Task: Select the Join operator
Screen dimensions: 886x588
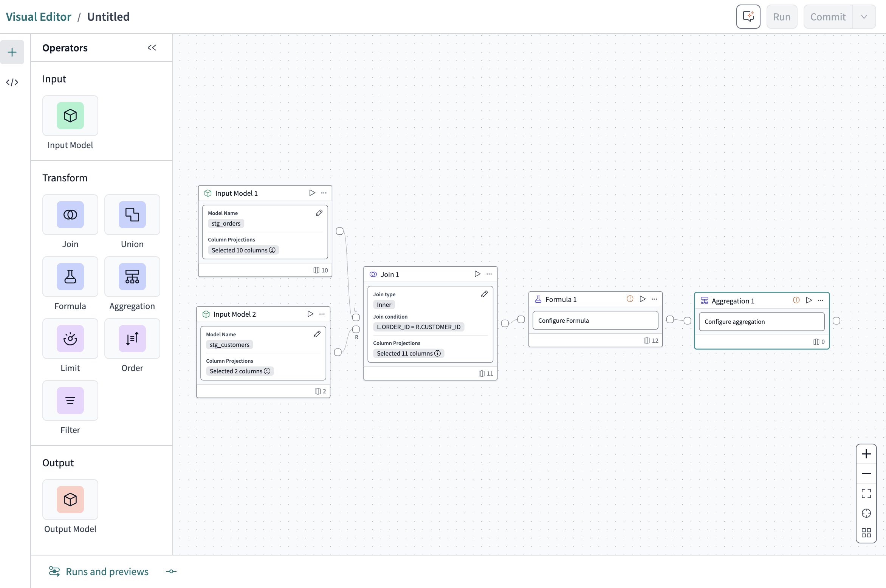Action: point(70,215)
